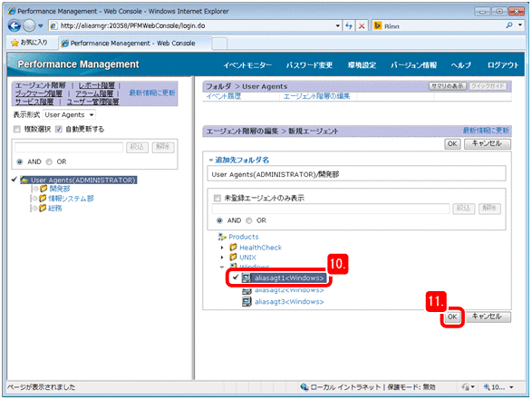Open the エージェント階層の編集 link

(316, 96)
